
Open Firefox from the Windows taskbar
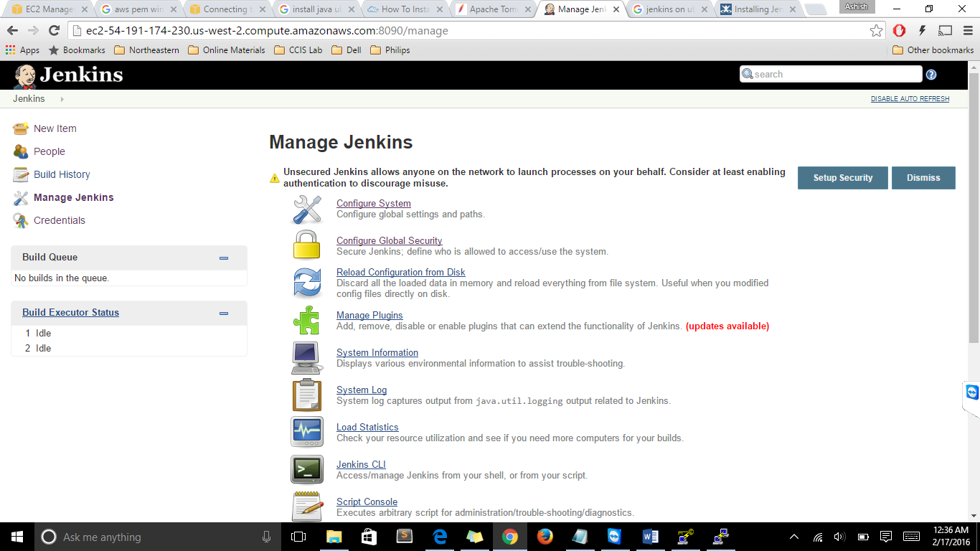[x=545, y=537]
